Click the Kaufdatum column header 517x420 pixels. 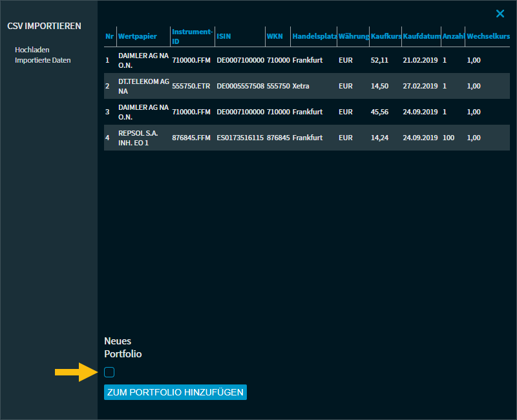[421, 36]
